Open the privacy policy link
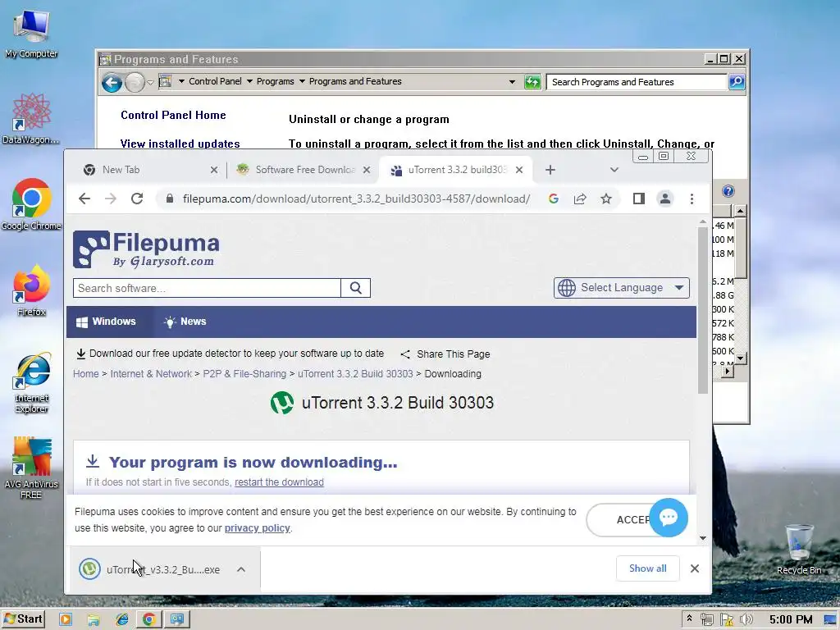This screenshot has width=840, height=630. (257, 528)
